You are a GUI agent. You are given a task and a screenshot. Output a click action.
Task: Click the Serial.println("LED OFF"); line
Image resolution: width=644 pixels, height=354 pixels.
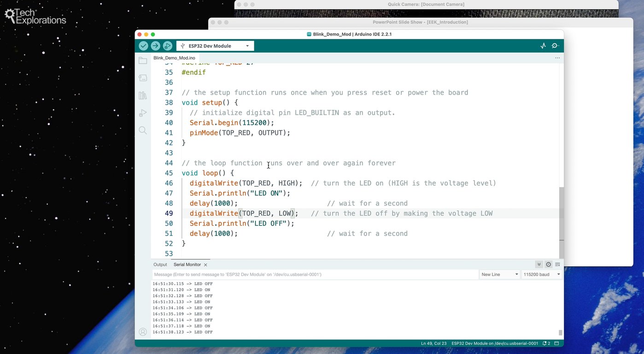[242, 224]
